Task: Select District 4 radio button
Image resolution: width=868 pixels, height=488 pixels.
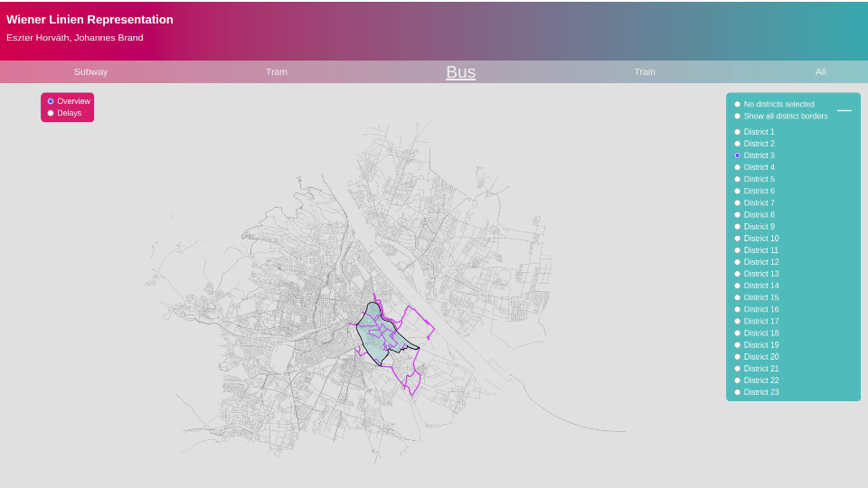Action: pyautogui.click(x=738, y=167)
